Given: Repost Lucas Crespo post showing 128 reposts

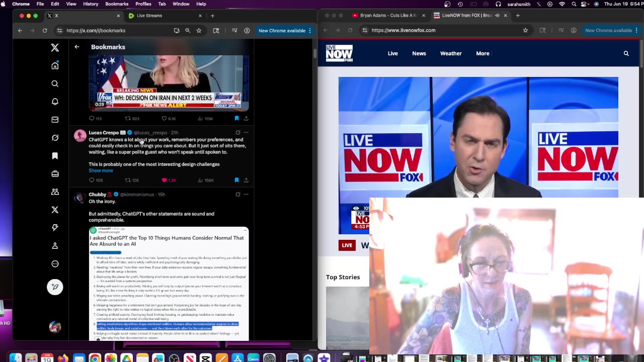Looking at the screenshot, I should click(132, 180).
